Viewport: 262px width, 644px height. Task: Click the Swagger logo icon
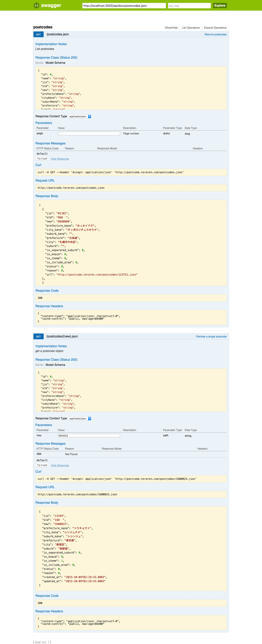click(x=36, y=6)
